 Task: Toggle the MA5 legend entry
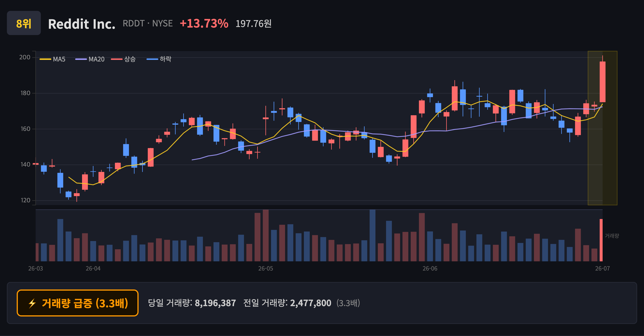pyautogui.click(x=53, y=59)
